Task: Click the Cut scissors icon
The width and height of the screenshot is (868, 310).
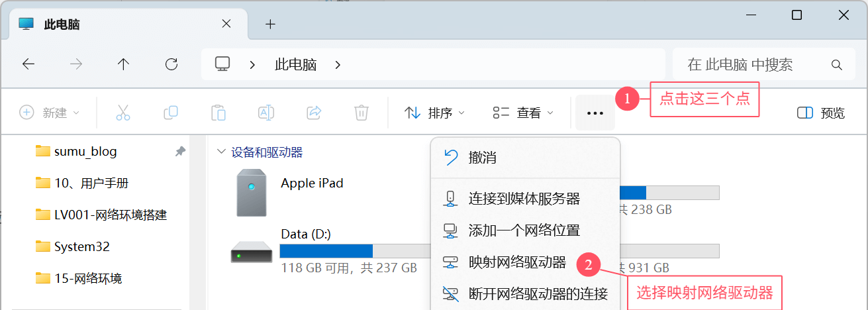Action: 123,113
